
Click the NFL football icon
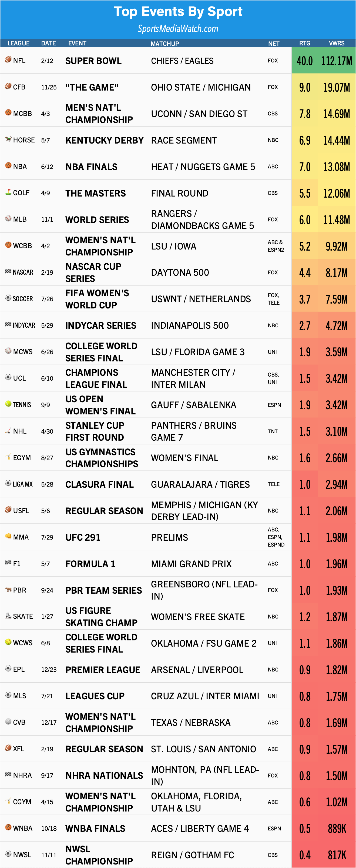coord(8,60)
